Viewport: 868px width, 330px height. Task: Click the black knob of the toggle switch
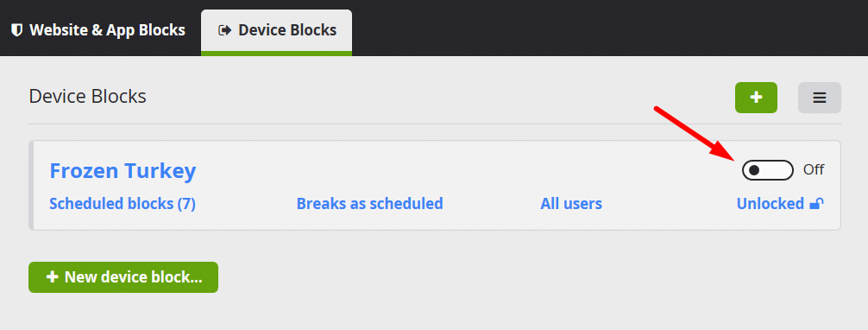754,169
